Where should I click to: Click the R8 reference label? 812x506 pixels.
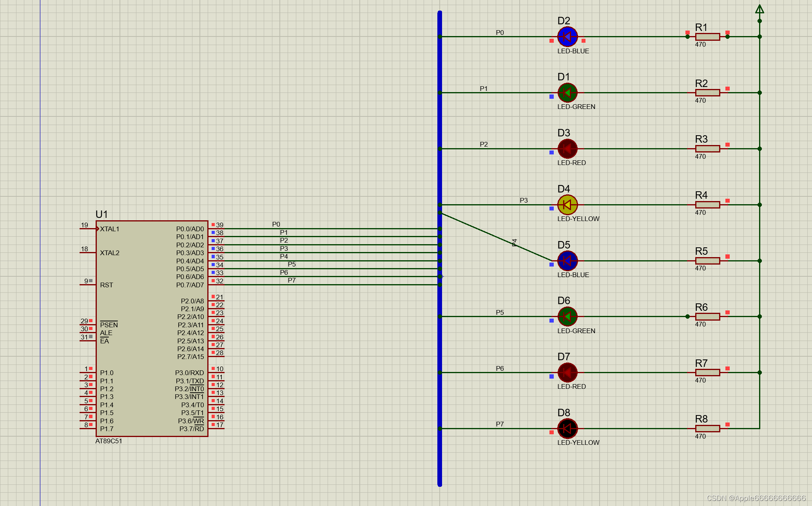point(701,419)
